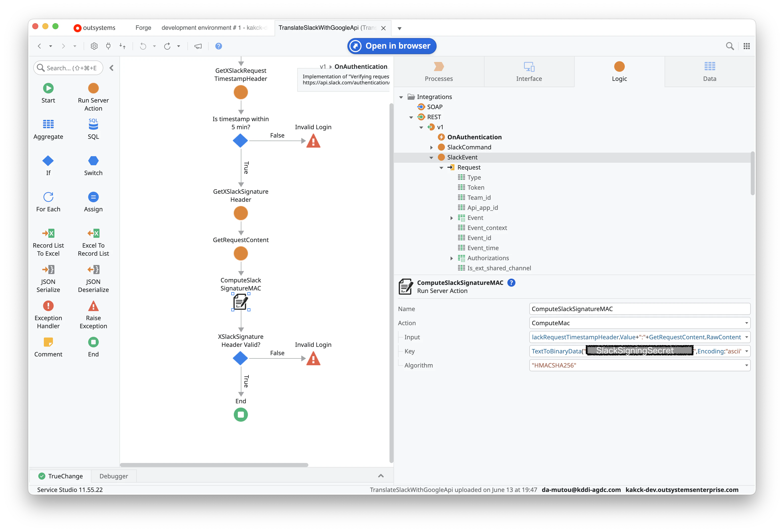Collapse the Integrations folder
784x532 pixels.
(401, 97)
